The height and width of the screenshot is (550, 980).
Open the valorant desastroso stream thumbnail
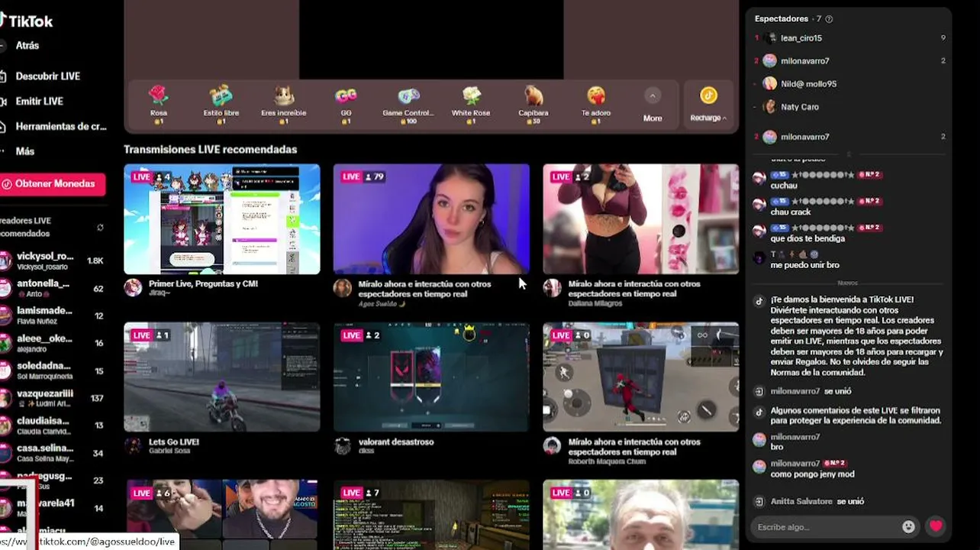pos(431,377)
